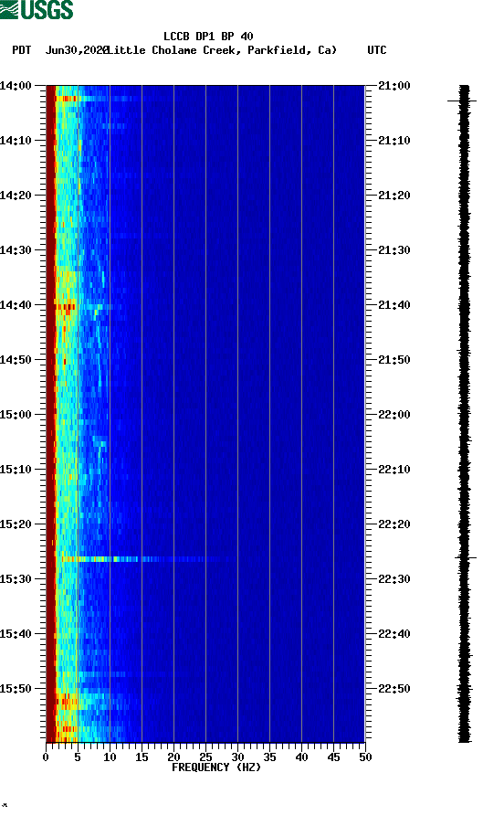This screenshot has height=815, width=504.
Task: Click the 21:20 UTC time label
Action: (394, 196)
